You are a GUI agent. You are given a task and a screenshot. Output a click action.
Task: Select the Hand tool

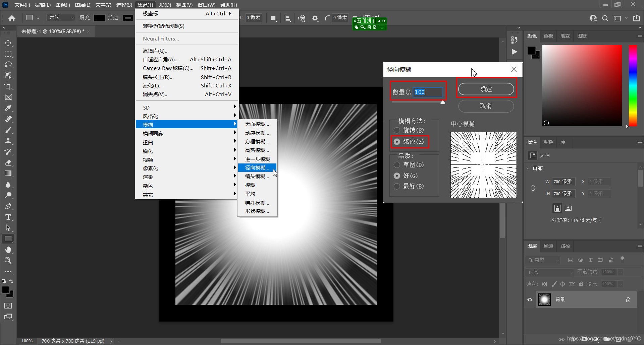(x=8, y=250)
